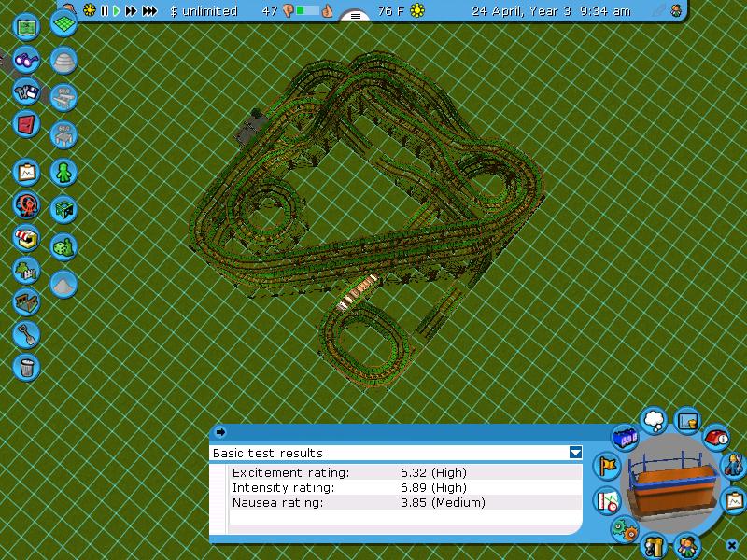Open the clipboard graph statistics tab

point(735,500)
